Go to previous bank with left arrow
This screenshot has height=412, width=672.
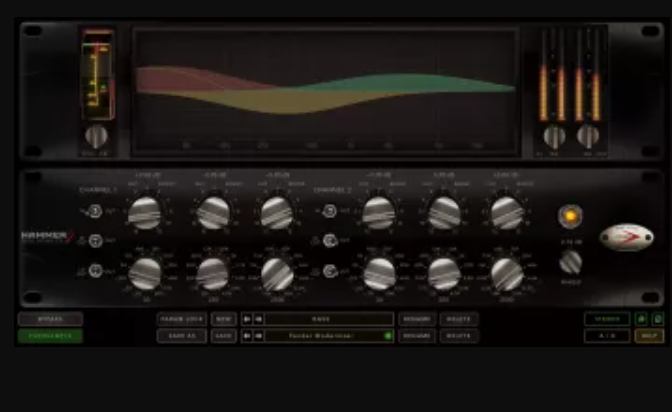247,319
